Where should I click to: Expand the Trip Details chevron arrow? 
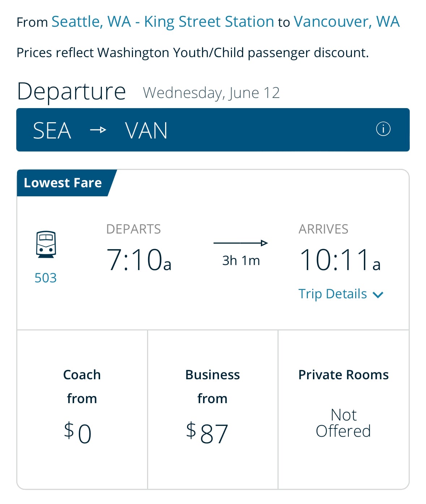378,295
